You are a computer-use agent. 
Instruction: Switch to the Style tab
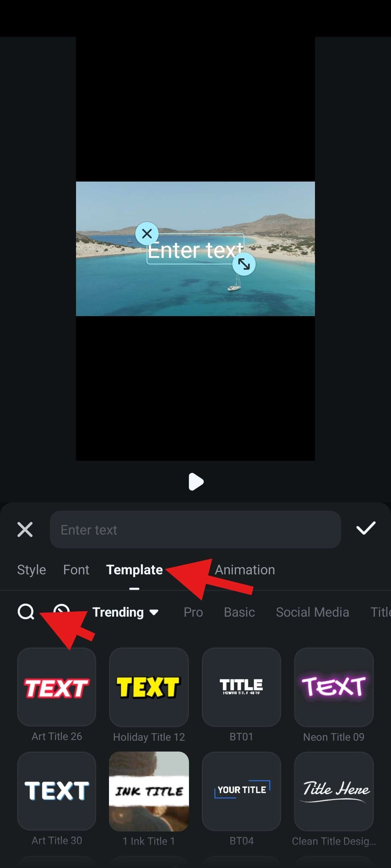[31, 570]
